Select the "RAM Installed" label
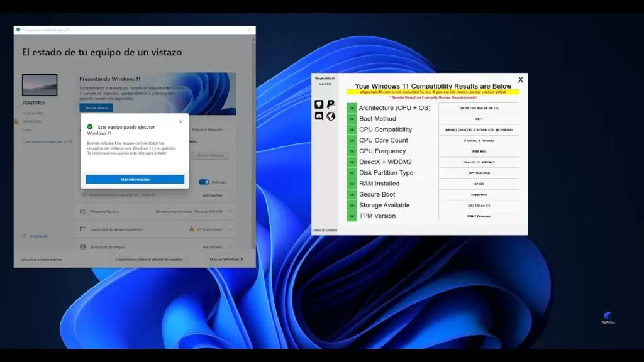 click(379, 184)
